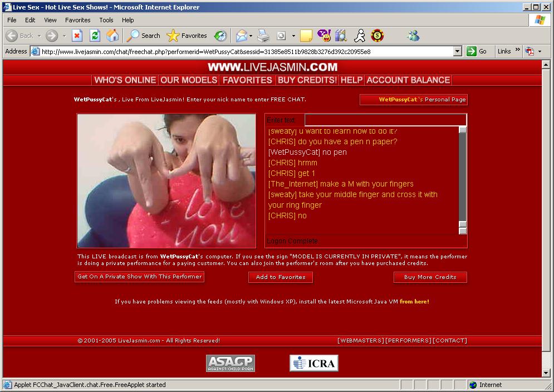Screen dimensions: 554x392
Task: Click the gold dollar casino chip icon
Action: coord(377,36)
